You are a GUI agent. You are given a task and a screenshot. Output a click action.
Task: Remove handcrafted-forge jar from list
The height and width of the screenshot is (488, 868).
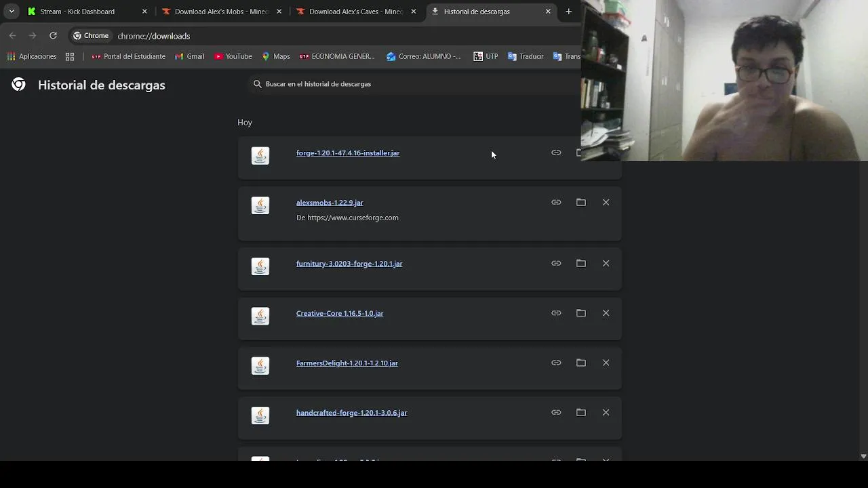[x=606, y=412]
